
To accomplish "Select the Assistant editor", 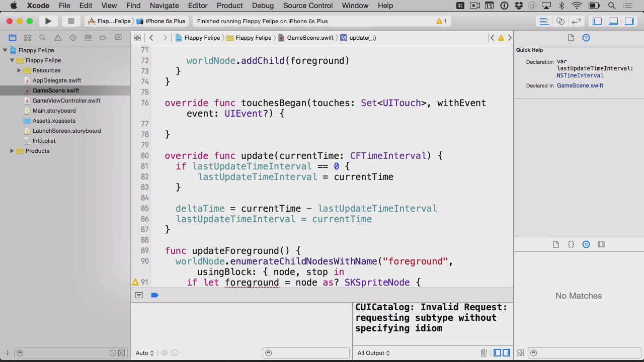I will [x=560, y=21].
